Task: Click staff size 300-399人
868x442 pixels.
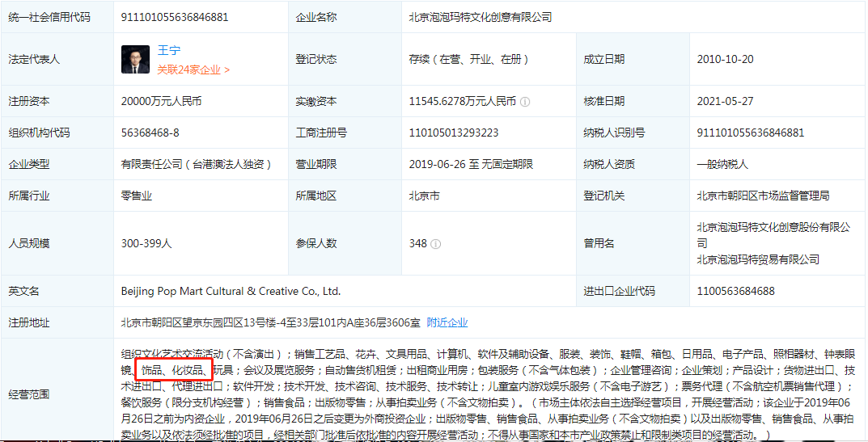Action: pos(146,243)
